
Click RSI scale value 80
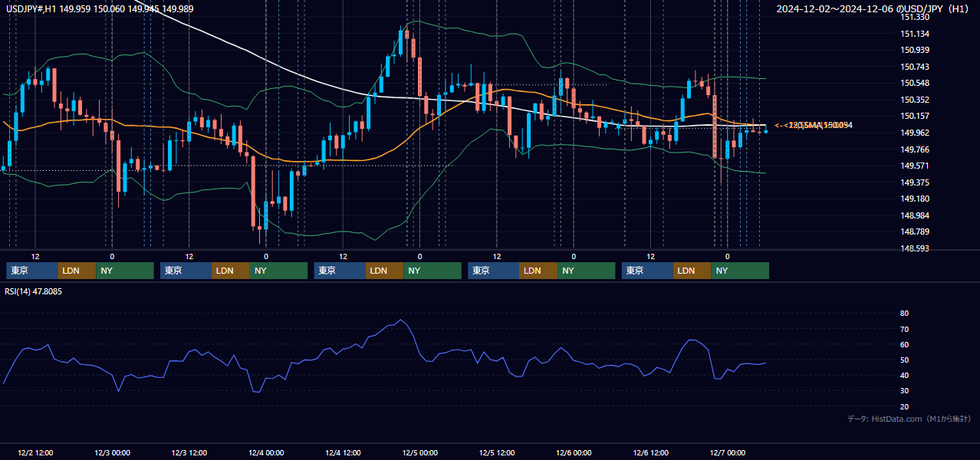905,314
